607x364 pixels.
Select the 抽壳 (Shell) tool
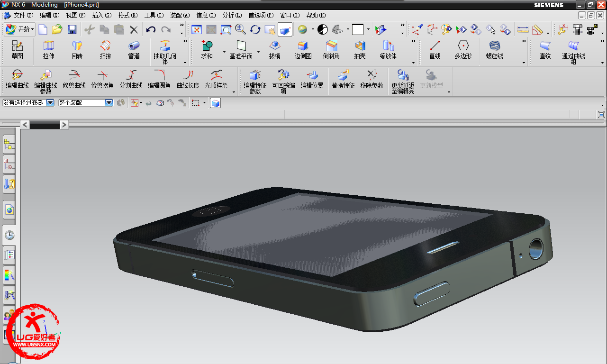point(360,50)
